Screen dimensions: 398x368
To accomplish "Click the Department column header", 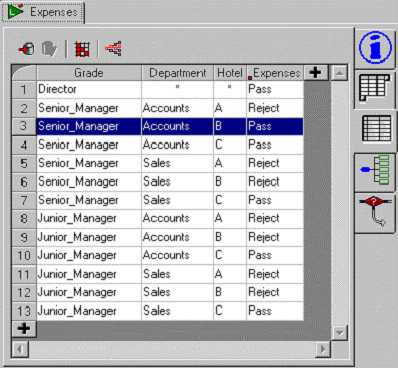I will point(177,73).
